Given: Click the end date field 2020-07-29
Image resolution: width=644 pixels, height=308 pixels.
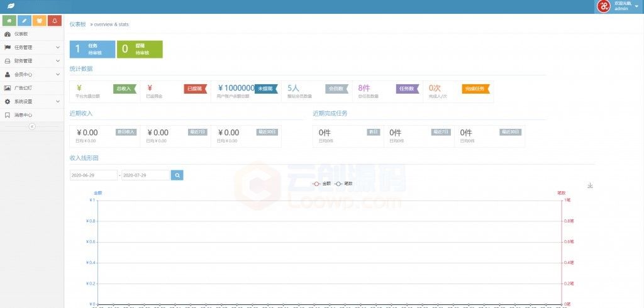Looking at the screenshot, I should [146, 175].
